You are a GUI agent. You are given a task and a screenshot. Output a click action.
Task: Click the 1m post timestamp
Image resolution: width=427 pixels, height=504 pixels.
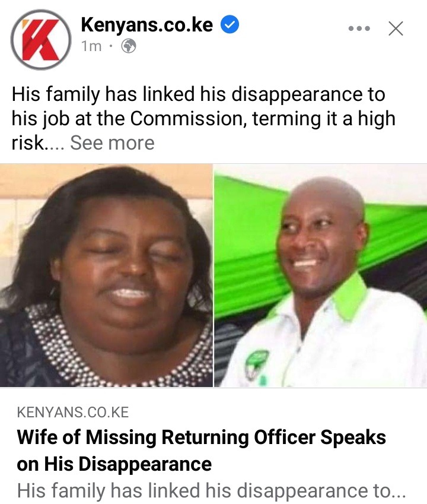pos(91,46)
